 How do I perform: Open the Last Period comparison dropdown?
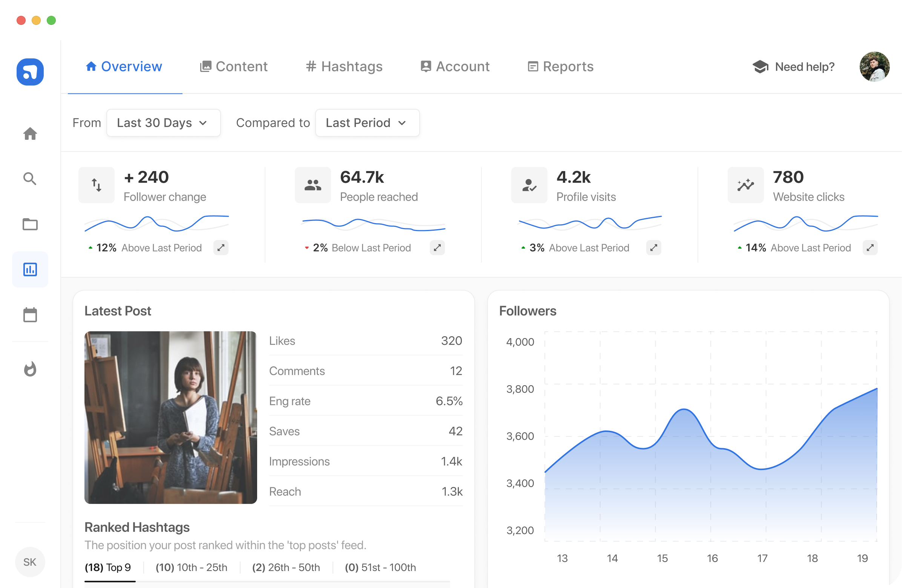(368, 123)
